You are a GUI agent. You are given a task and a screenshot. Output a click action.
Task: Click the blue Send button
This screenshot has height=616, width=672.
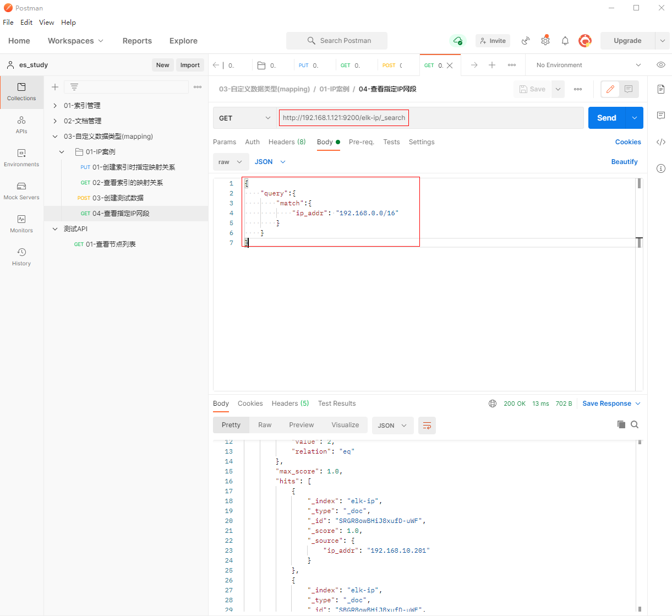607,118
